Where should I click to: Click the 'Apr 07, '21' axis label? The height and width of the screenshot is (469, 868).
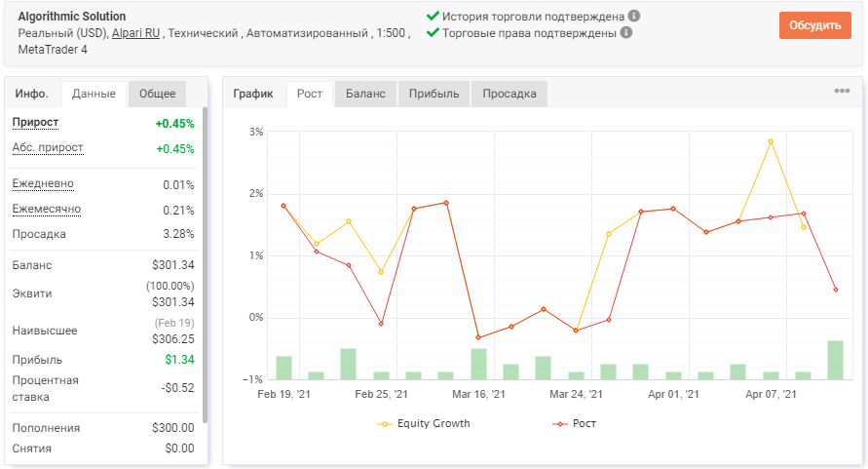coord(771,394)
